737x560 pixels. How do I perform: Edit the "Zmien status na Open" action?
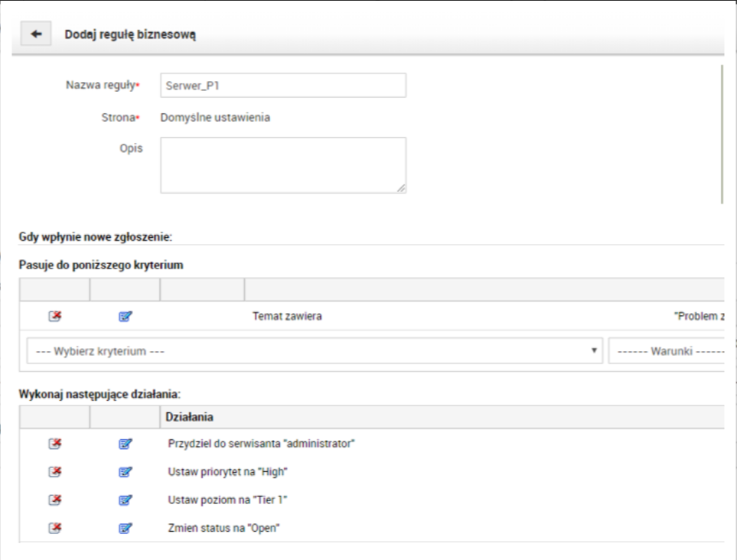point(126,529)
